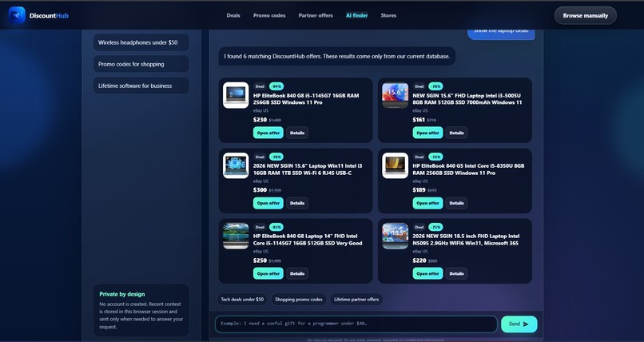Viewport: 644px width, 342px height.
Task: Click the $230 price text
Action: click(260, 120)
